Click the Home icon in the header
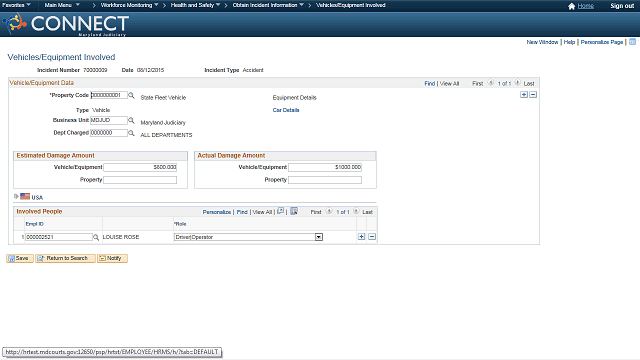640x360 pixels. click(x=571, y=6)
